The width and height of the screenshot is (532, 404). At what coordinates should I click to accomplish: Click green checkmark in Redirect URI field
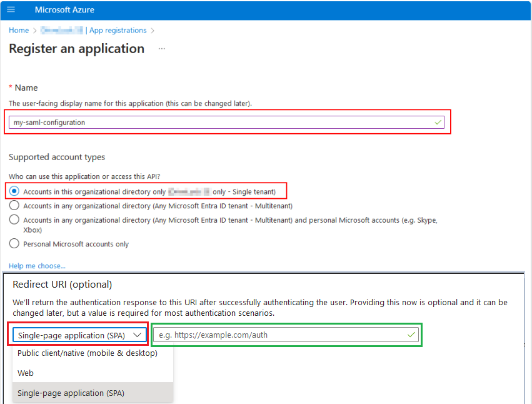point(411,335)
